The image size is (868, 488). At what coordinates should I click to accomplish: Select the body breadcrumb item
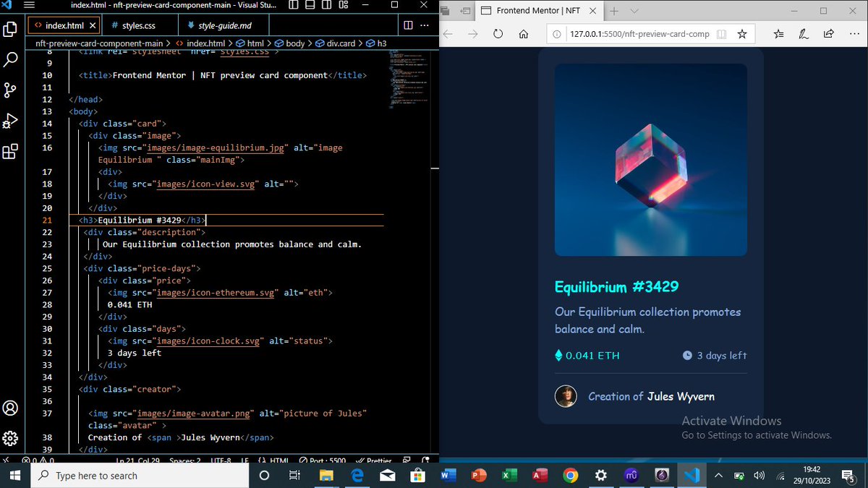(x=290, y=43)
